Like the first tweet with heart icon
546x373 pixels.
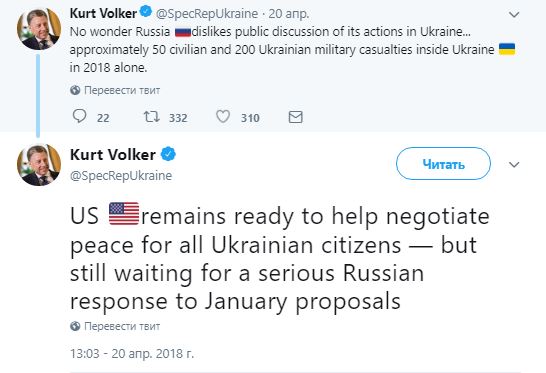[223, 117]
